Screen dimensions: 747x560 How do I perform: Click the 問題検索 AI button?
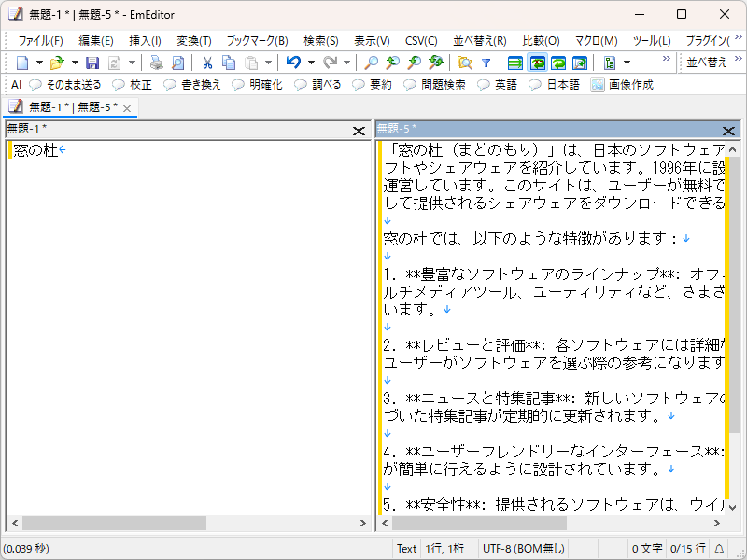click(435, 85)
